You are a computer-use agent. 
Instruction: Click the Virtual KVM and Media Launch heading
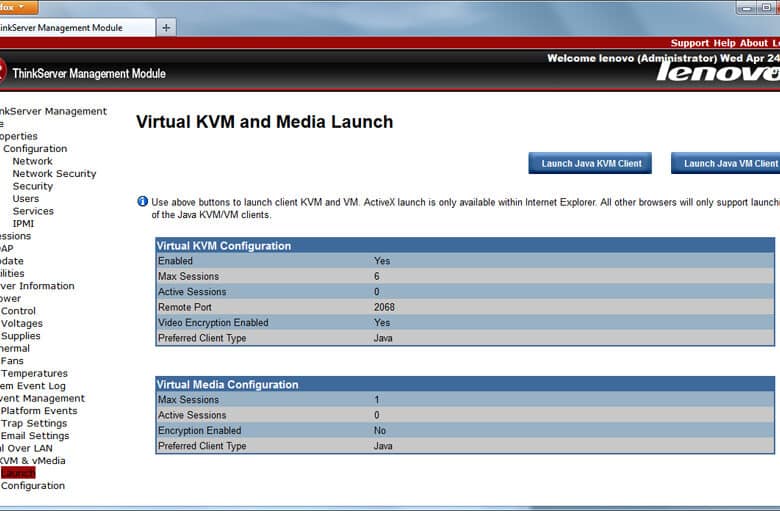(x=265, y=122)
